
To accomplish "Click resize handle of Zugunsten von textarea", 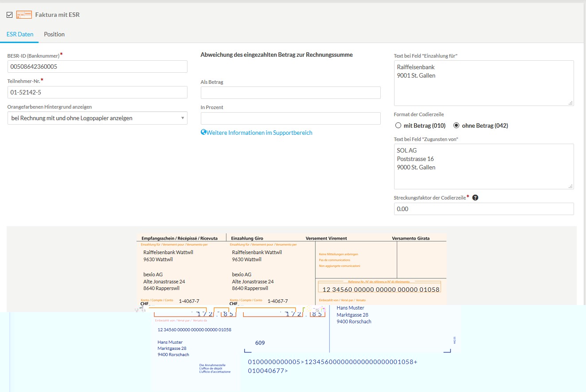I will (x=570, y=186).
